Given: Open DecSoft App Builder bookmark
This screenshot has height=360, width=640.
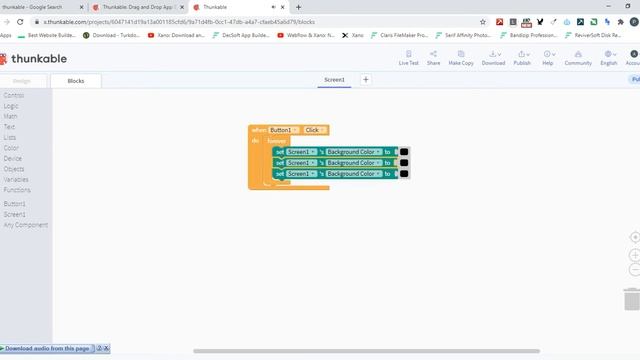Looking at the screenshot, I should [241, 36].
